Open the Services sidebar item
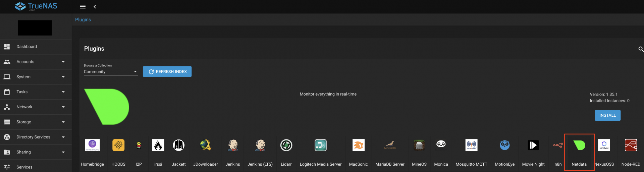The image size is (644, 172). (36, 167)
